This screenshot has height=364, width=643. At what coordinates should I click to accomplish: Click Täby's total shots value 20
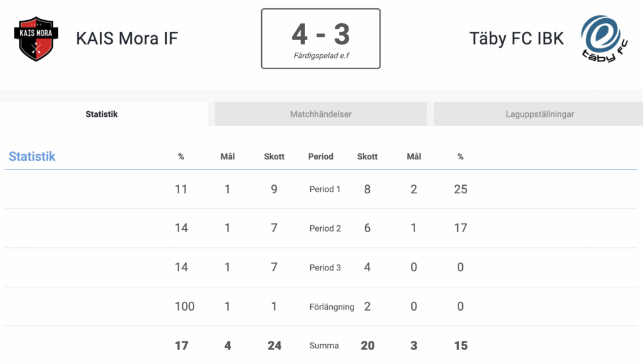(x=367, y=346)
